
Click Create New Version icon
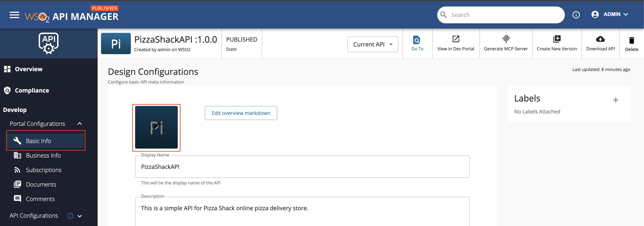tap(557, 39)
